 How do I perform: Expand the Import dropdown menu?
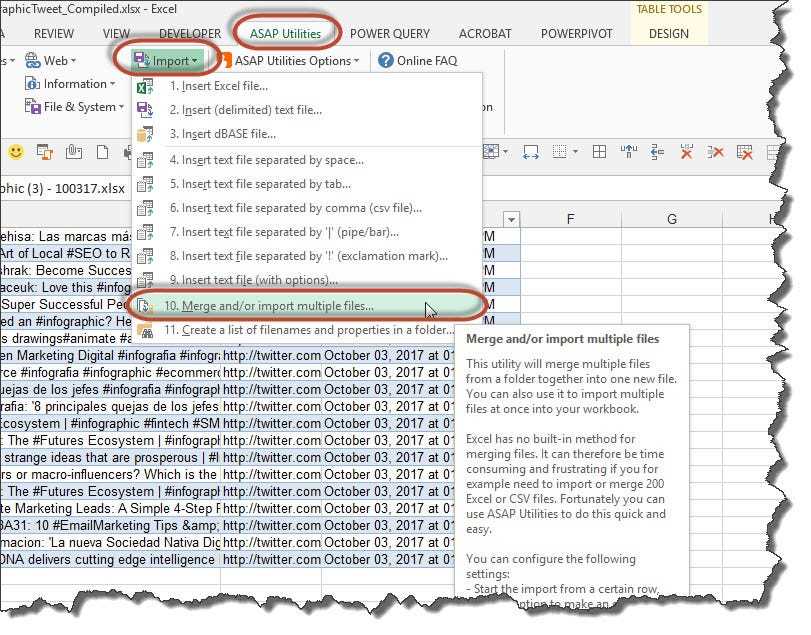point(166,61)
